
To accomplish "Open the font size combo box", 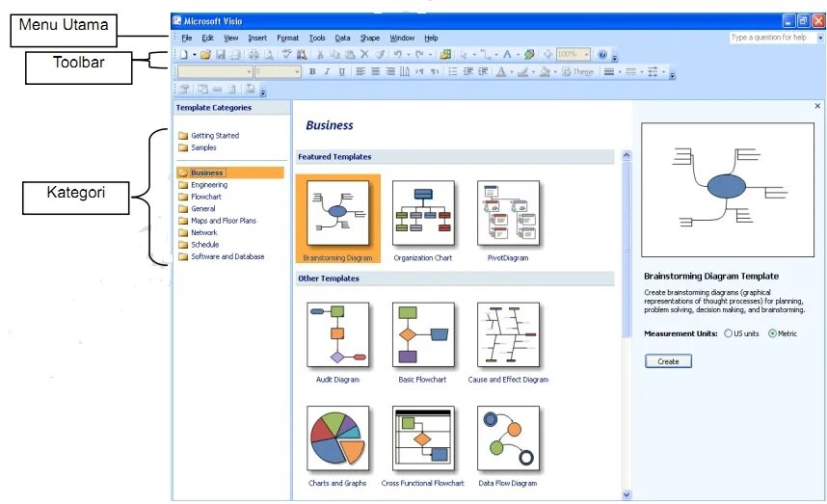I will click(278, 71).
